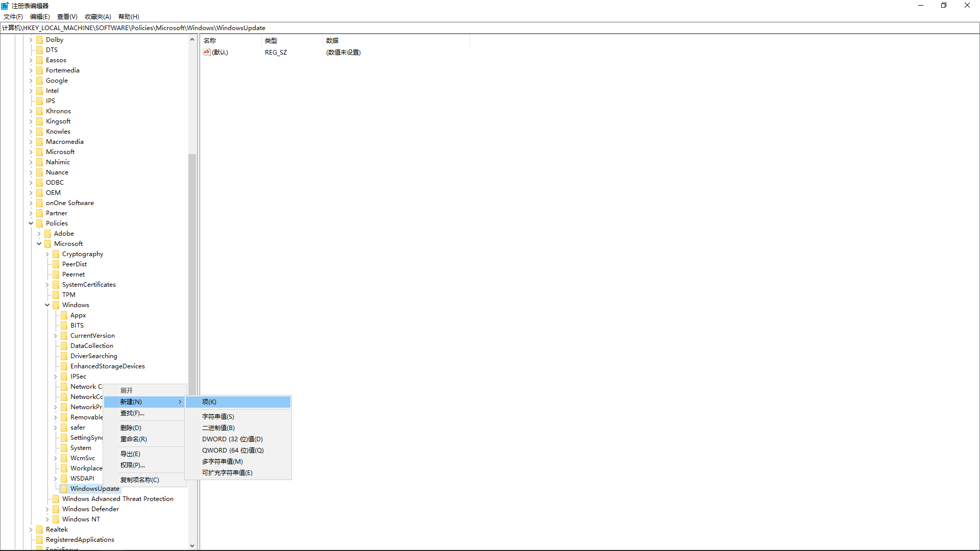Select the BITS folder icon
This screenshot has width=980, height=551.
pos(64,325)
